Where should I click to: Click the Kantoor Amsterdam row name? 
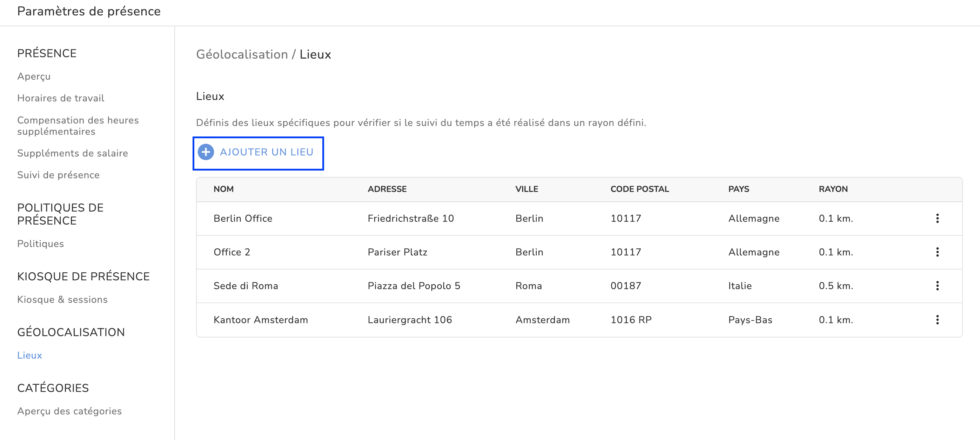[261, 320]
